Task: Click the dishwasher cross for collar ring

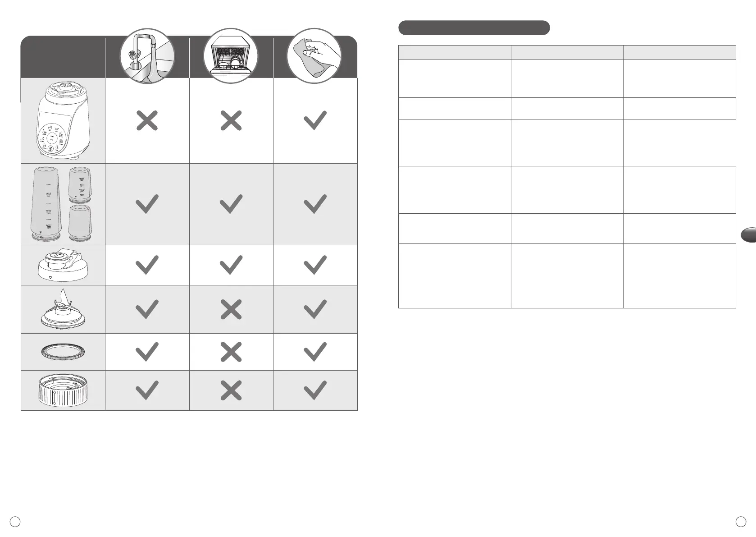Action: [x=231, y=390]
